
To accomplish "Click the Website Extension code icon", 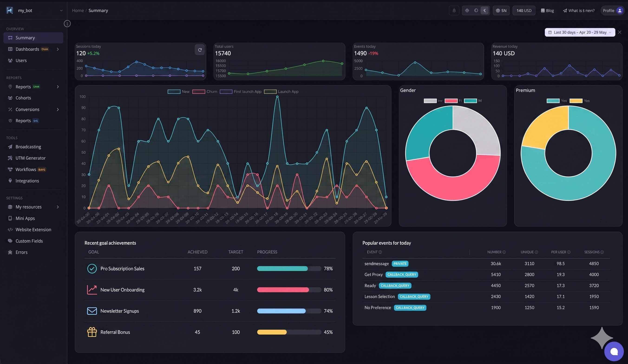I will click(10, 229).
